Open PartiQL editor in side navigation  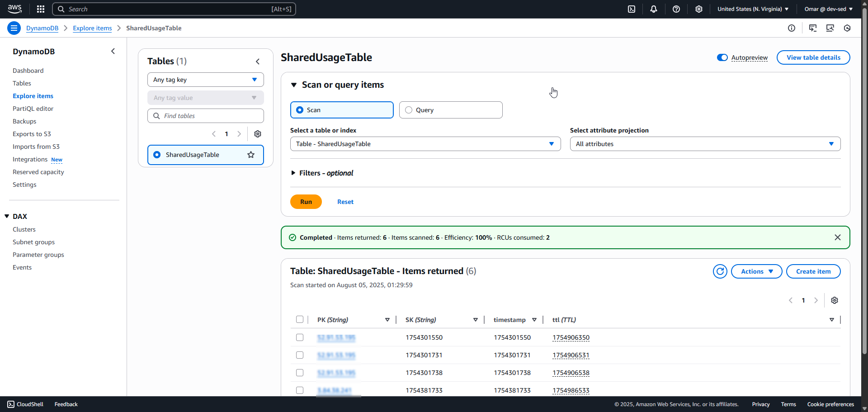pyautogui.click(x=33, y=109)
